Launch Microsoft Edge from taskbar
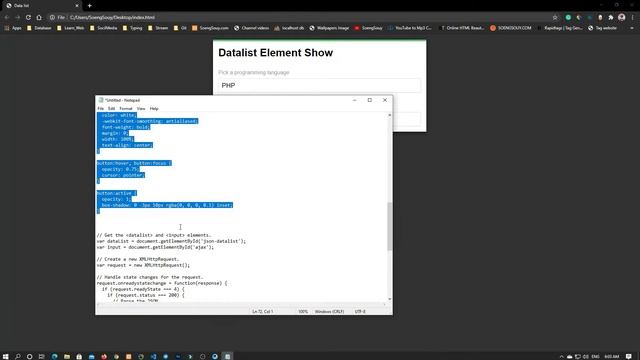This screenshot has height=360, width=640. [x=54, y=356]
